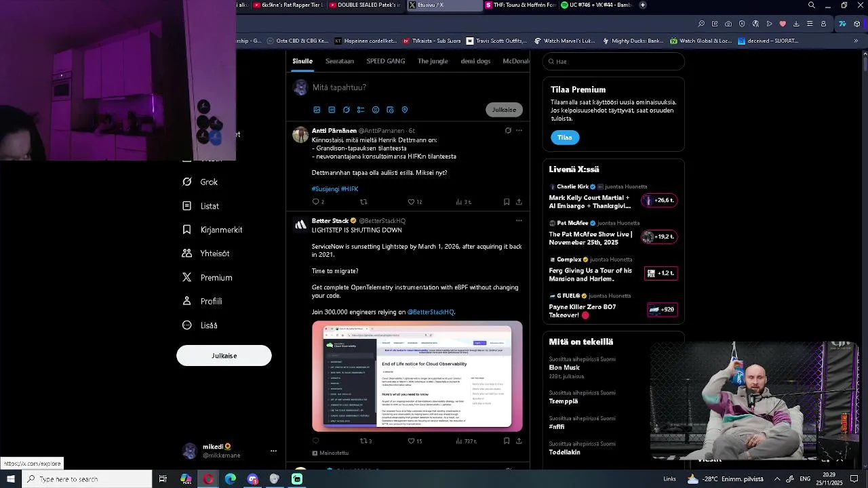
Task: Open emoji picker in post composer
Action: (376, 110)
